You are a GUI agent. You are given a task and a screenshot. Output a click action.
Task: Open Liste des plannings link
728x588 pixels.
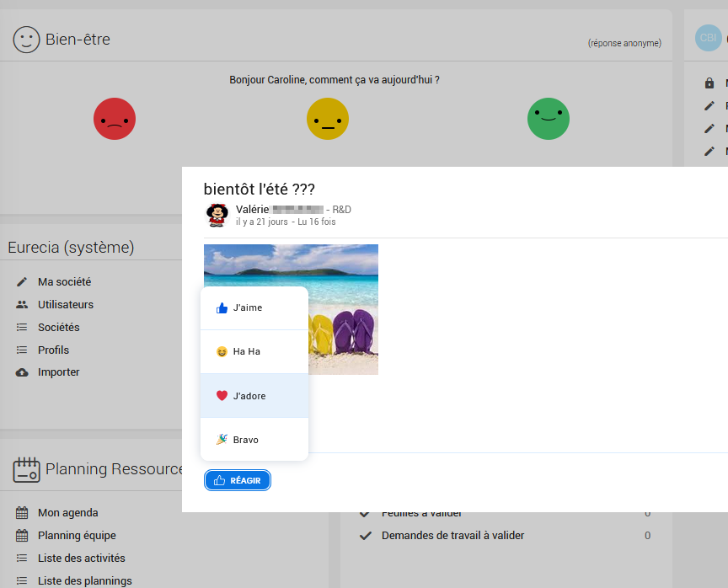point(85,580)
